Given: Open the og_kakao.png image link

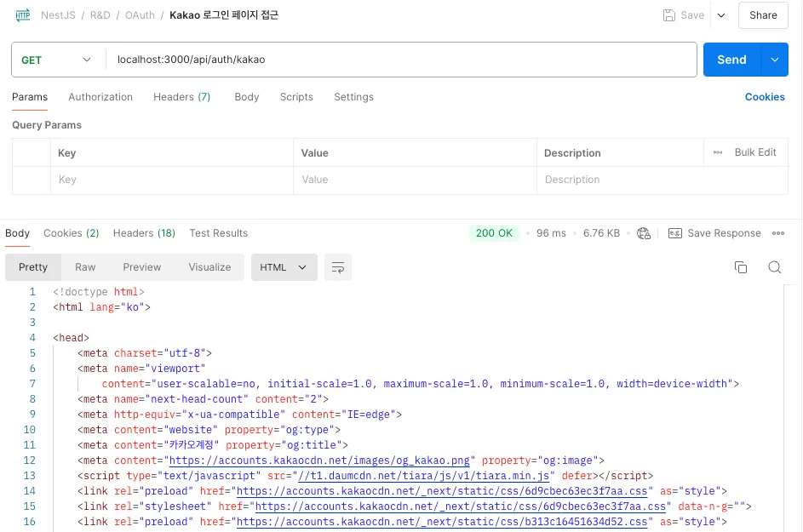Looking at the screenshot, I should (x=319, y=460).
